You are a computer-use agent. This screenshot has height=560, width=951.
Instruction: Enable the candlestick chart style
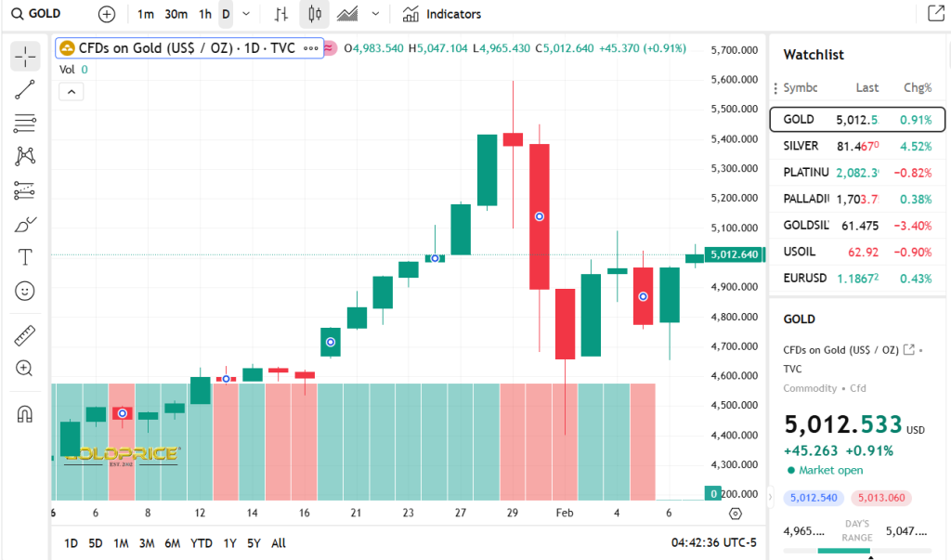point(316,14)
